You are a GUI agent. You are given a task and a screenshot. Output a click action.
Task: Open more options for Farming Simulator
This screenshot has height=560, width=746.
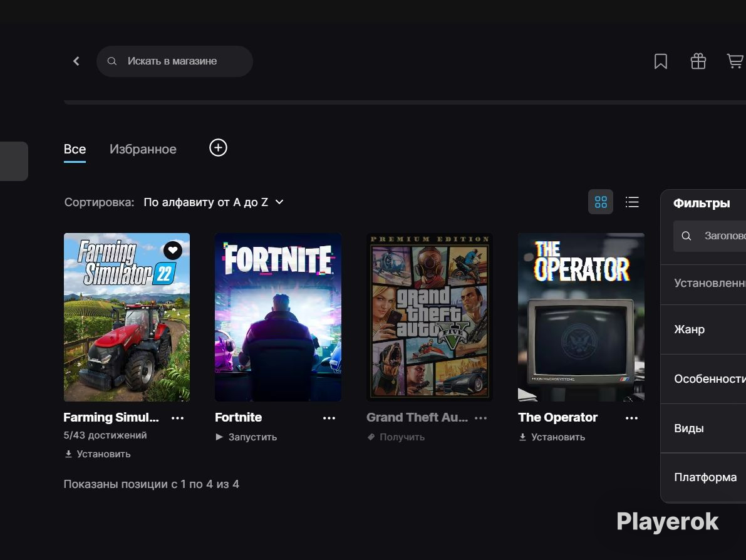click(x=177, y=418)
